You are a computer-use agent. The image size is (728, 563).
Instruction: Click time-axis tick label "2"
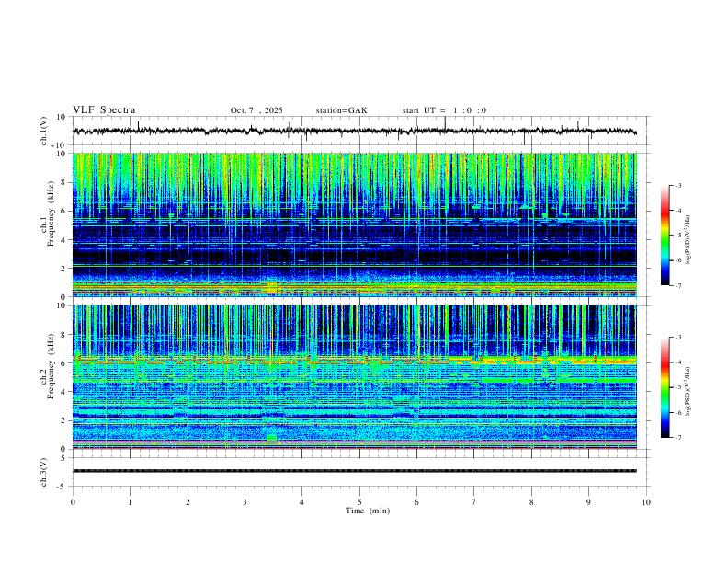[x=188, y=502]
